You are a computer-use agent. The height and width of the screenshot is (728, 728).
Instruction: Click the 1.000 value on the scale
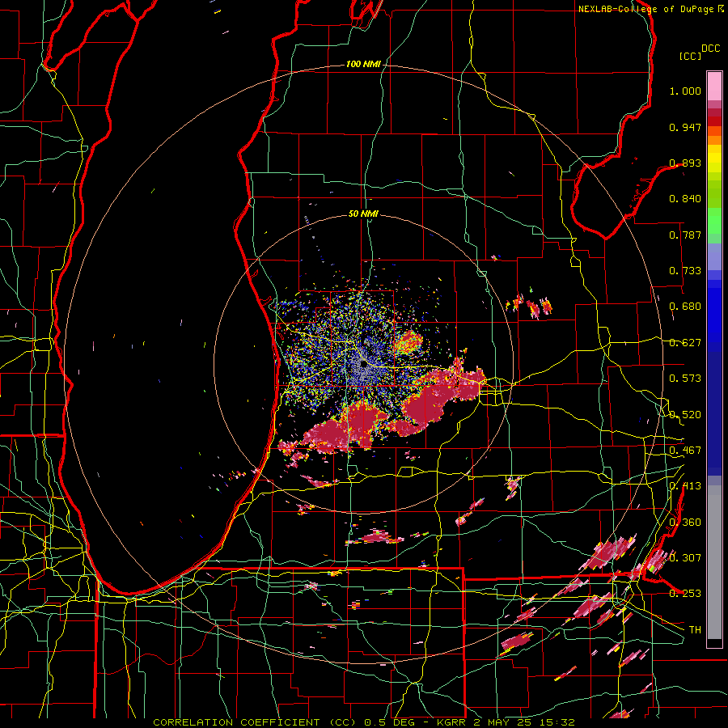685,91
